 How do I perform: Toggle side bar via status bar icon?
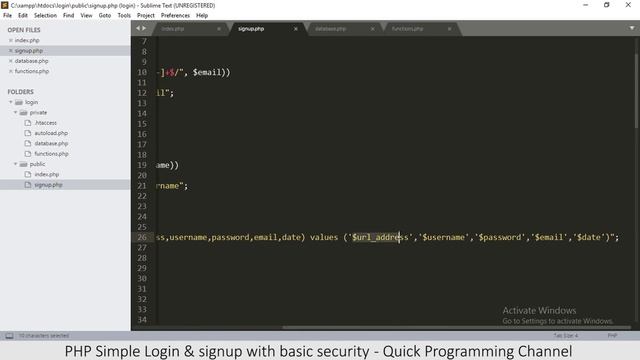(9, 336)
